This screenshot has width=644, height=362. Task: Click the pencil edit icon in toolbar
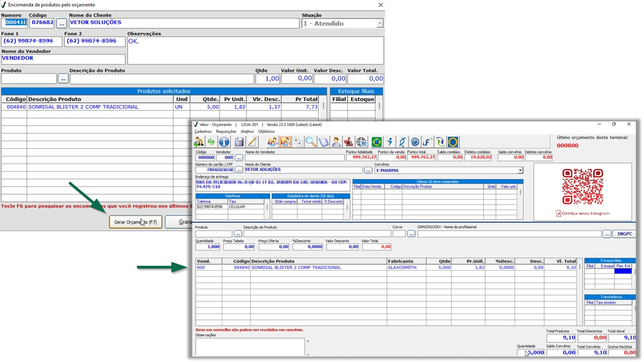point(252,142)
